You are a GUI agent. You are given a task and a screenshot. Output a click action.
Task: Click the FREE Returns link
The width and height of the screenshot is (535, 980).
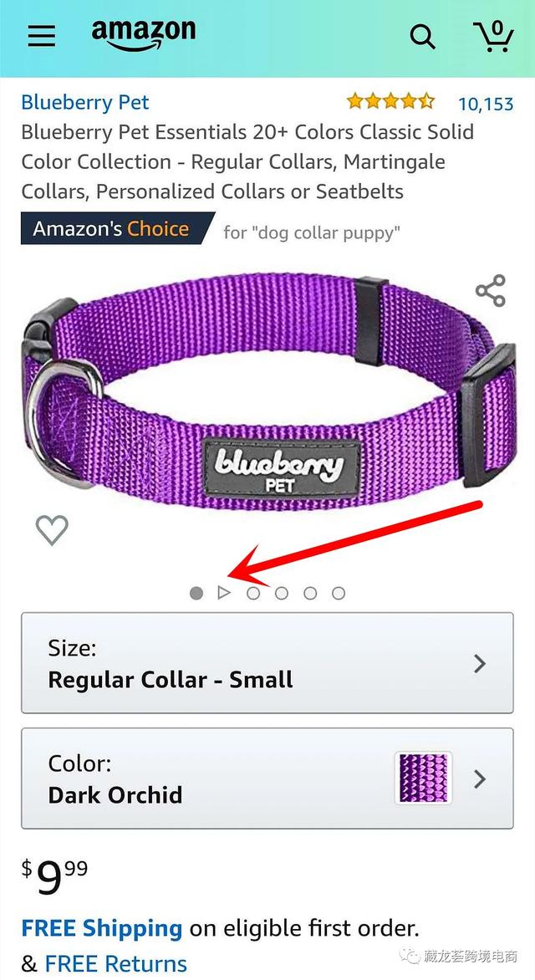coord(115,963)
